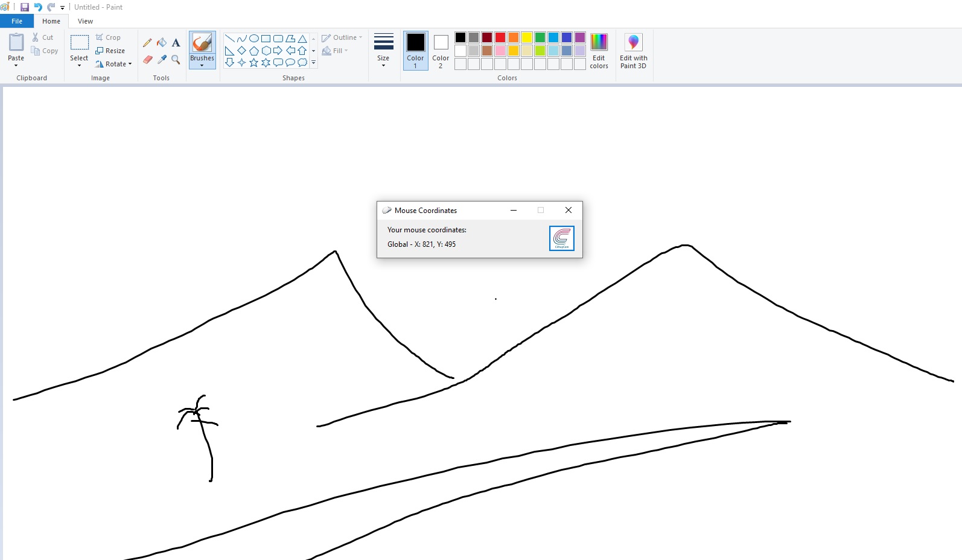Choose the Eraser tool
The image size is (962, 560).
tap(147, 59)
